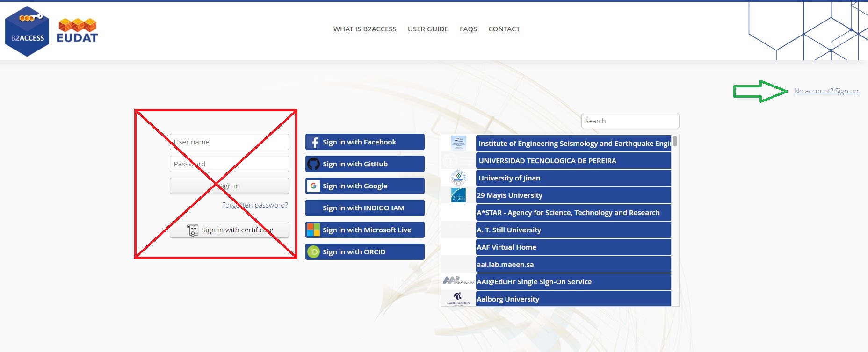The height and width of the screenshot is (352, 868).
Task: Click the Microsoft Live colored squares icon
Action: [313, 230]
